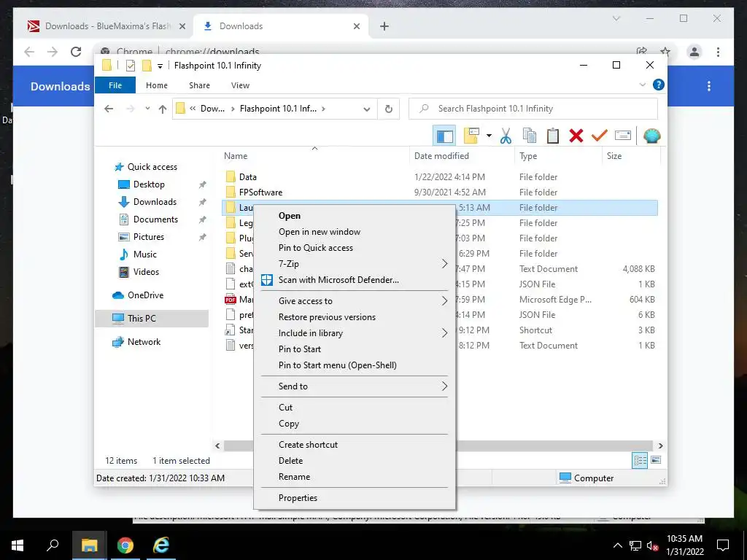Select the FPSoftware folder row
The image size is (747, 560).
pos(440,192)
